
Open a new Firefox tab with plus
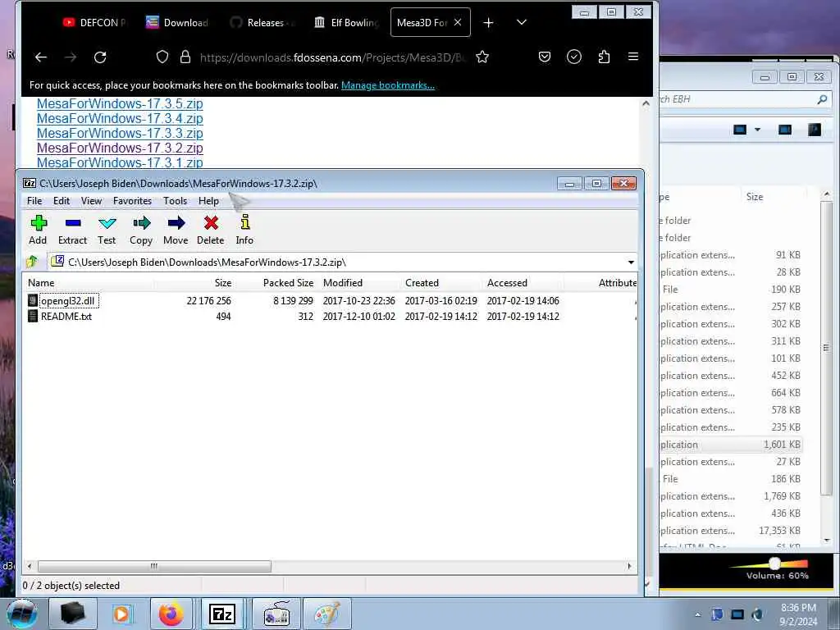click(488, 22)
